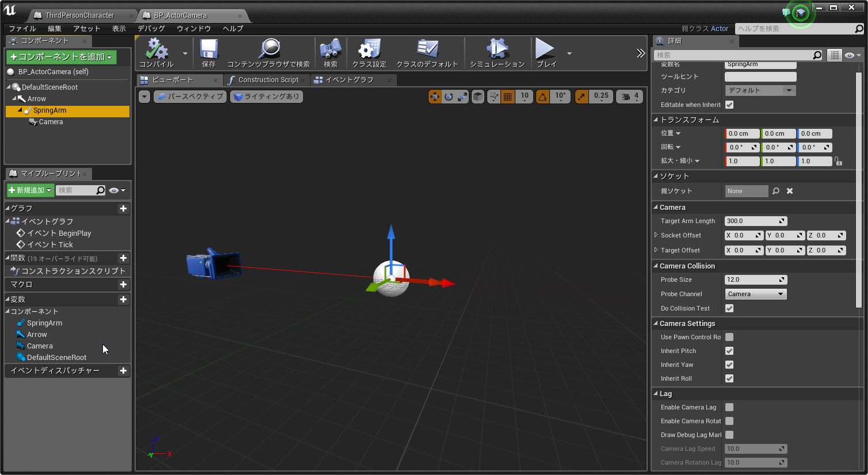Screen dimensions: 868x475
Task: Select the rotate mode icon in viewport toolbar
Action: (x=448, y=97)
